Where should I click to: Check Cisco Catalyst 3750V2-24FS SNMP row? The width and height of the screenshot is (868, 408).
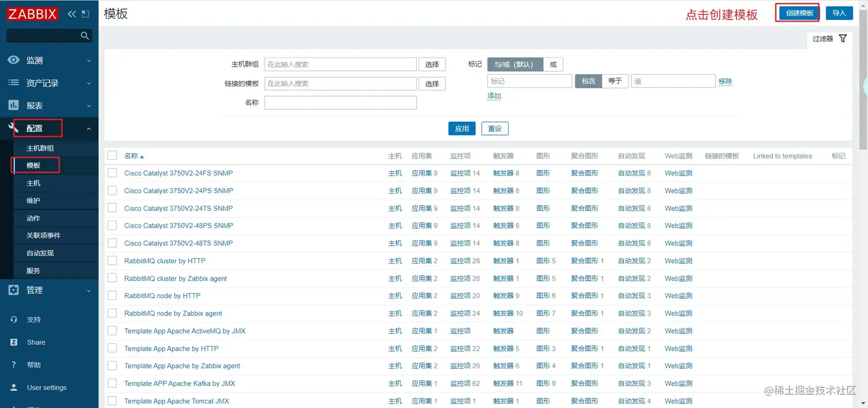coord(112,173)
